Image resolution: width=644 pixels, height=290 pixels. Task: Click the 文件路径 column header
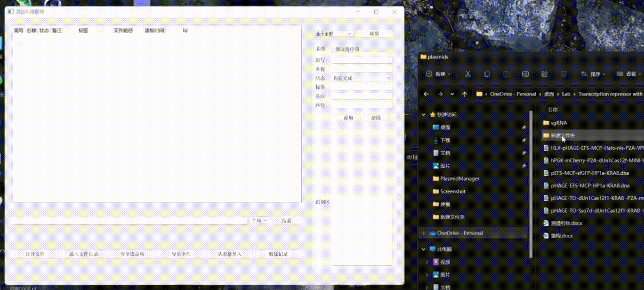coord(123,30)
